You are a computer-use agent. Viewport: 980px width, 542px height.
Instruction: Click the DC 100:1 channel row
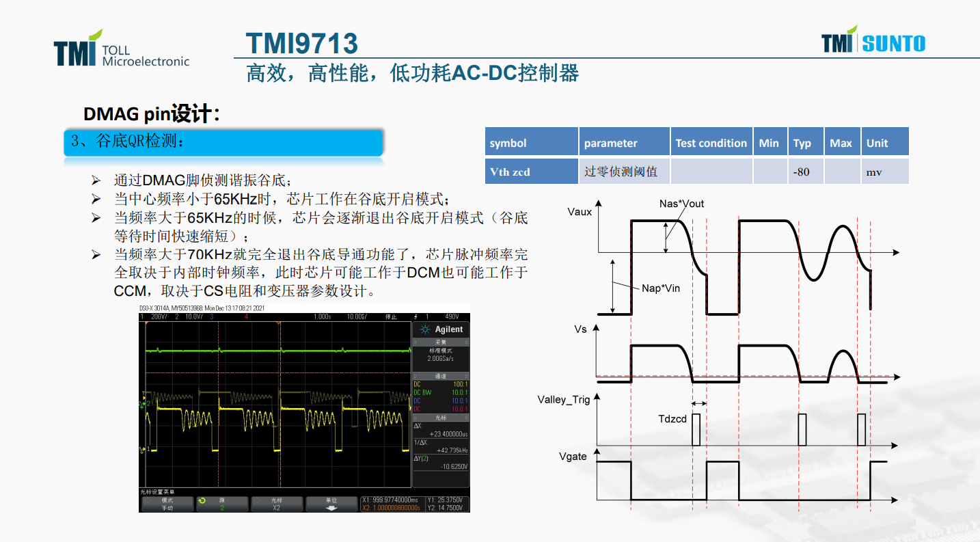(x=441, y=384)
